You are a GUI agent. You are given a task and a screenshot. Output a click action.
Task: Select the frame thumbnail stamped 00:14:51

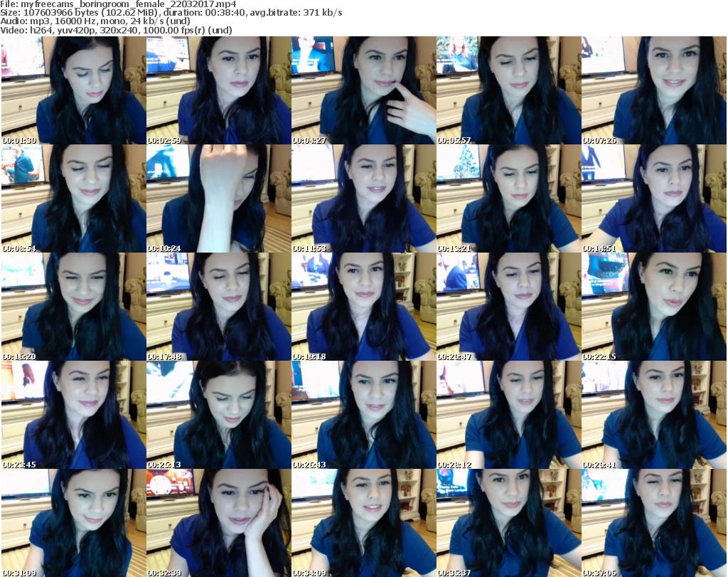(654, 198)
